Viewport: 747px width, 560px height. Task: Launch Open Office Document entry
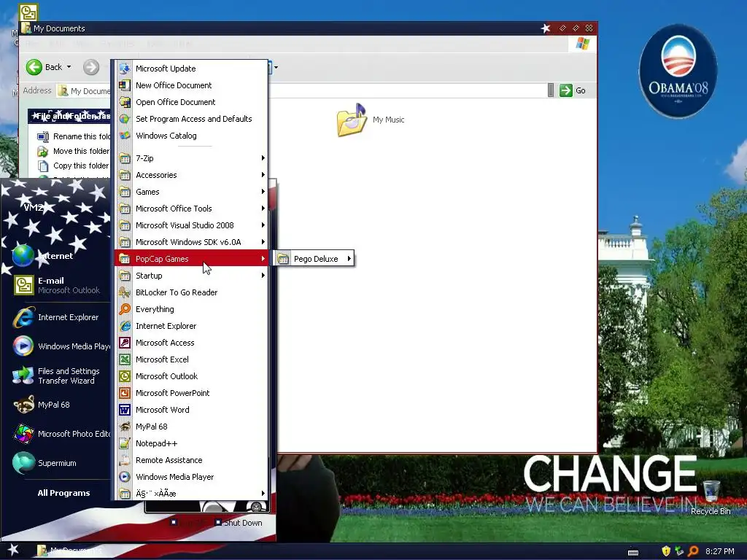[x=190, y=102]
